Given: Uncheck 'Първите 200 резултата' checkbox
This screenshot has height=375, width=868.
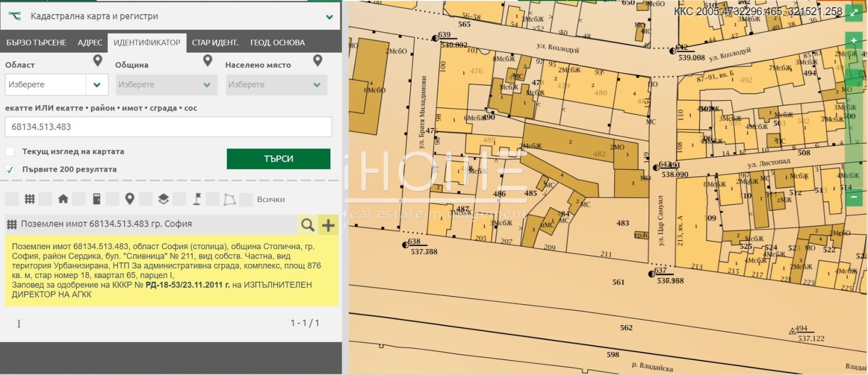Looking at the screenshot, I should 10,170.
